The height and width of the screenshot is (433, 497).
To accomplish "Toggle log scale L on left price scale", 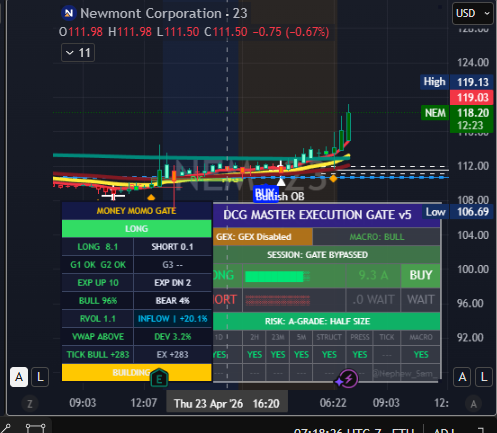I will point(40,377).
